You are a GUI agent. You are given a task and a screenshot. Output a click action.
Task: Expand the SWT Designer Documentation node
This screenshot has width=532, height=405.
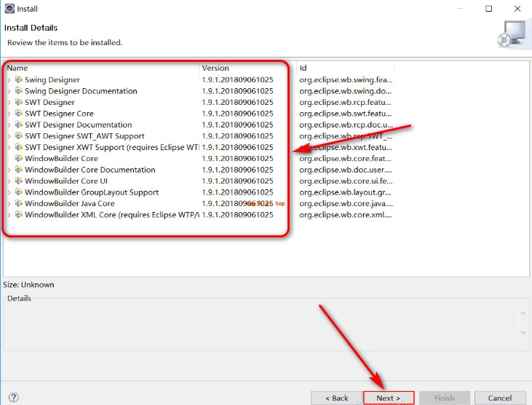point(9,125)
